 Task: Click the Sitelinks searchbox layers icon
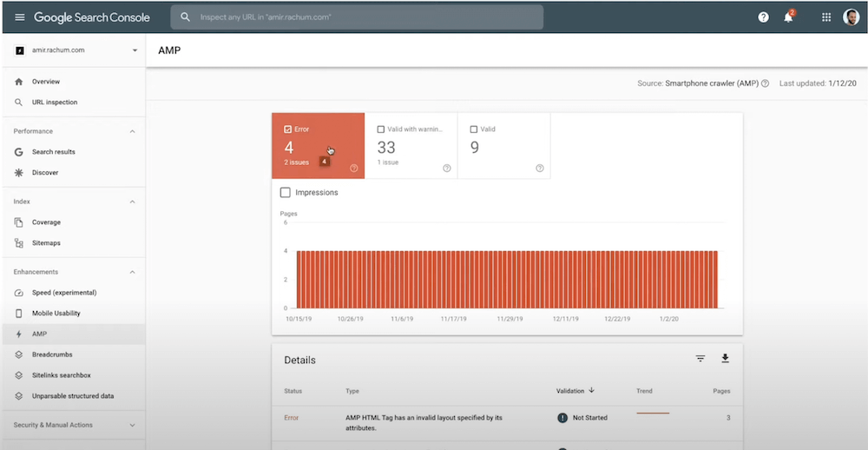19,375
